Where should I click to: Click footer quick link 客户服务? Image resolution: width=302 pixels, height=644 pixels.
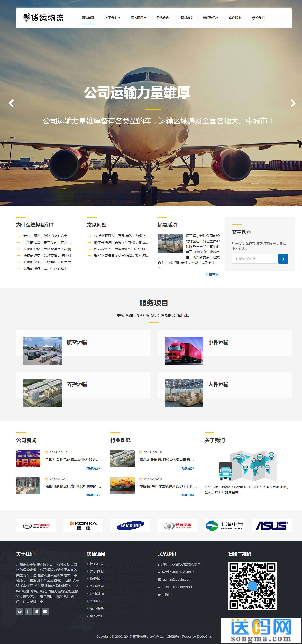click(97, 609)
